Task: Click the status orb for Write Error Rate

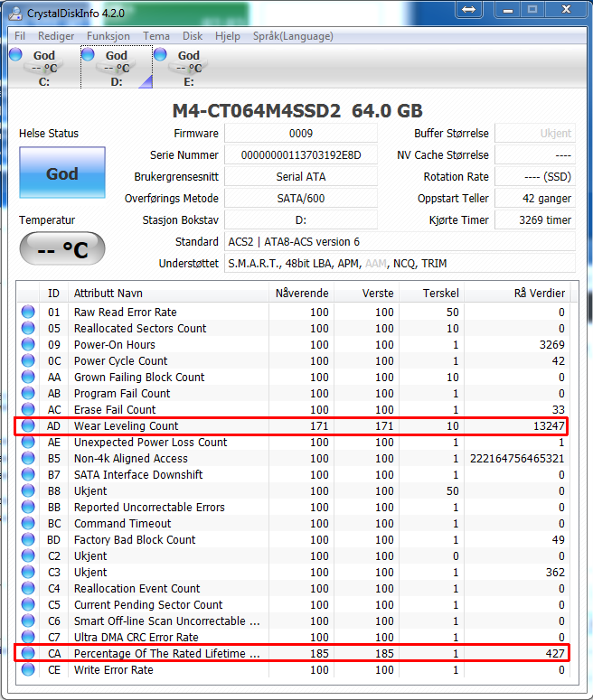Action: [28, 669]
